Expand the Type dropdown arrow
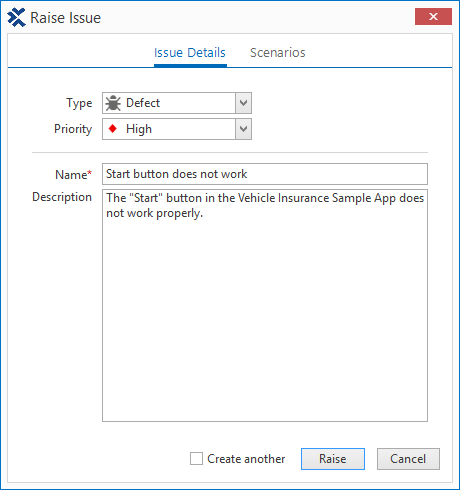 (243, 103)
